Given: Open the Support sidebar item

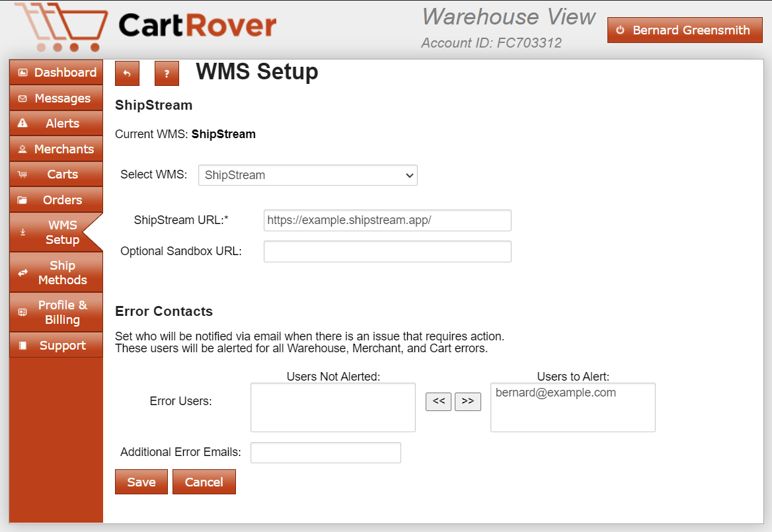Looking at the screenshot, I should [56, 346].
